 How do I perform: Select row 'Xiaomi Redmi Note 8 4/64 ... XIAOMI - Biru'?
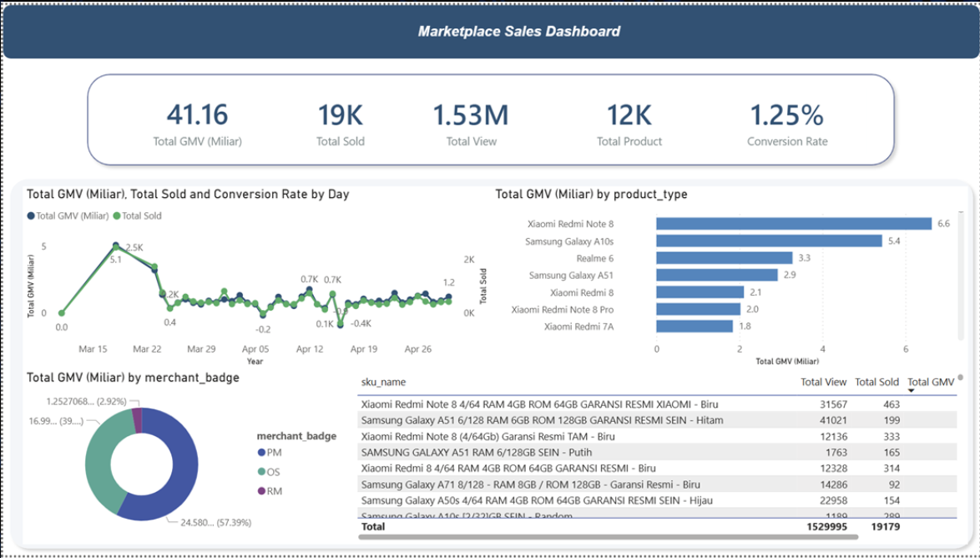point(657,404)
